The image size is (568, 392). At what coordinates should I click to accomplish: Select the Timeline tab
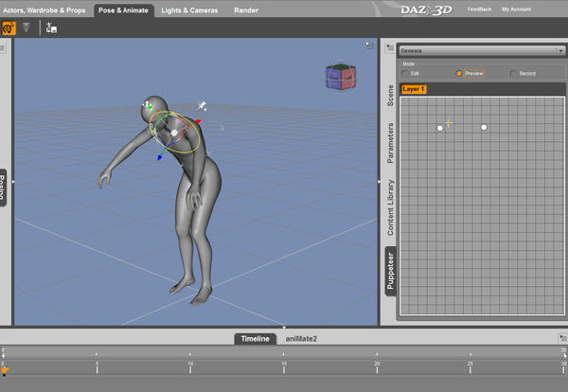click(x=255, y=339)
